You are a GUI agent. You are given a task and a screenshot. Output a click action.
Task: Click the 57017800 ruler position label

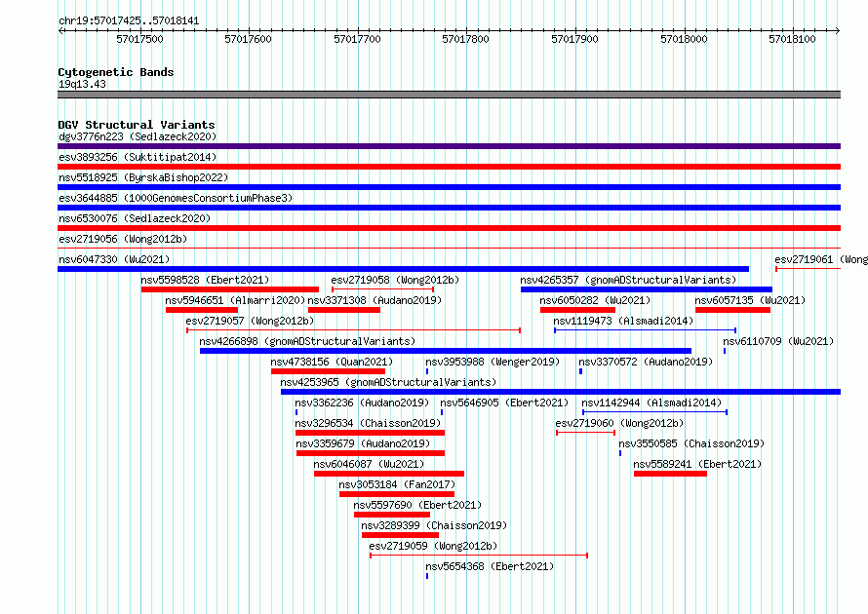[465, 39]
